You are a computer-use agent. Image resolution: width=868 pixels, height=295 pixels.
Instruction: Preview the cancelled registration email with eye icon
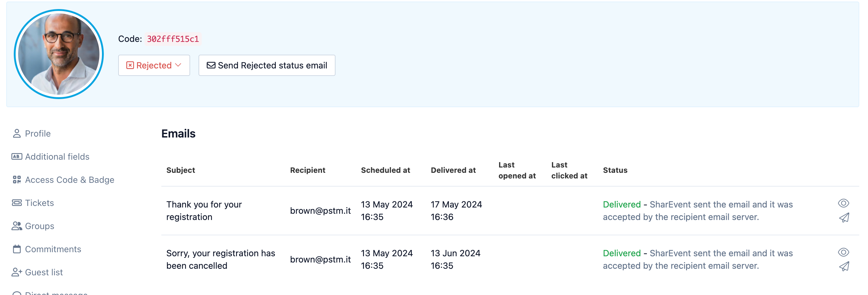click(x=843, y=252)
